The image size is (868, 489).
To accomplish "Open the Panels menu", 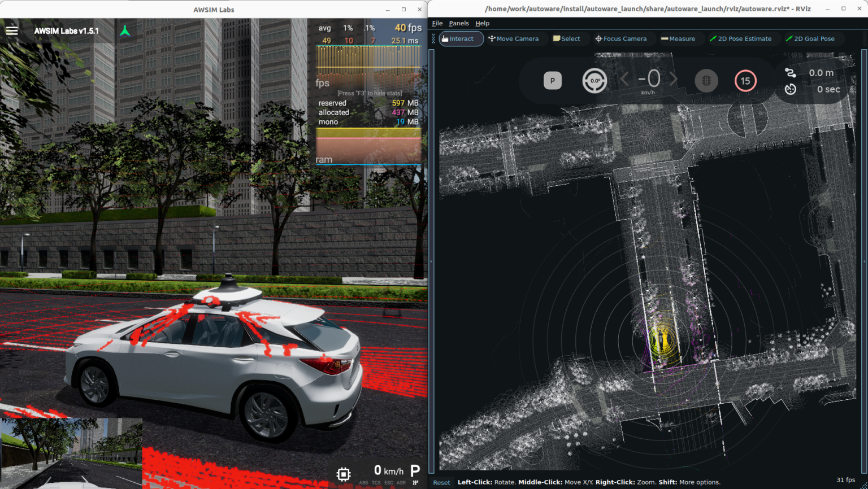I will (x=458, y=23).
